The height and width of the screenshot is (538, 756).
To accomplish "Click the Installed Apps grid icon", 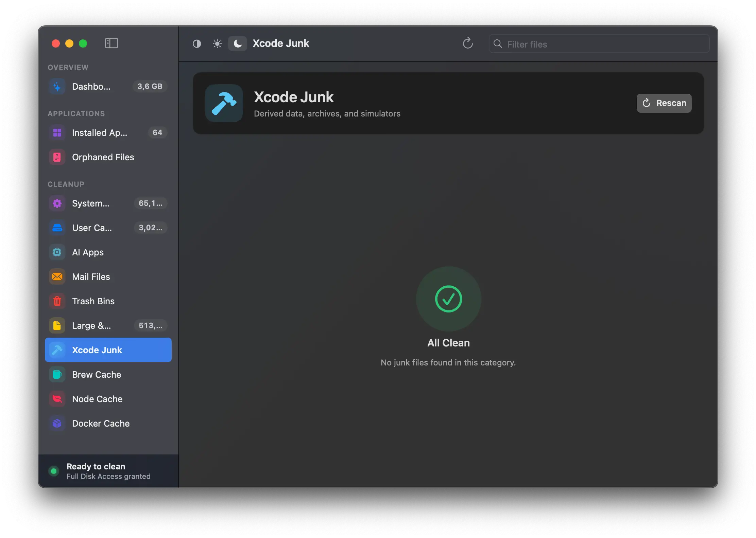I will pos(57,132).
